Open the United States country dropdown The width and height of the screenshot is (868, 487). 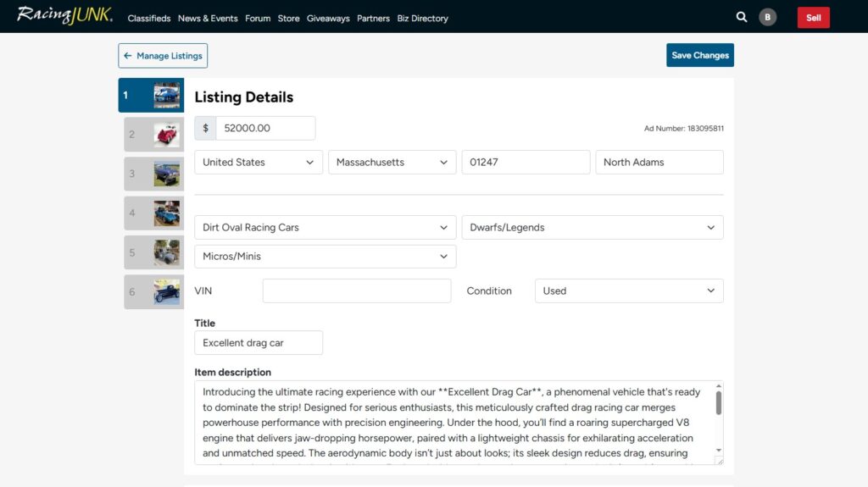[x=259, y=162]
